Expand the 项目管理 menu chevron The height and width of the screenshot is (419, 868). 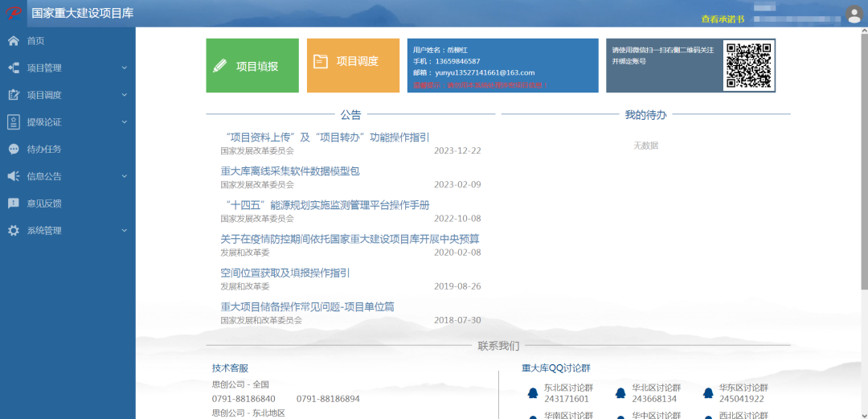pos(124,68)
